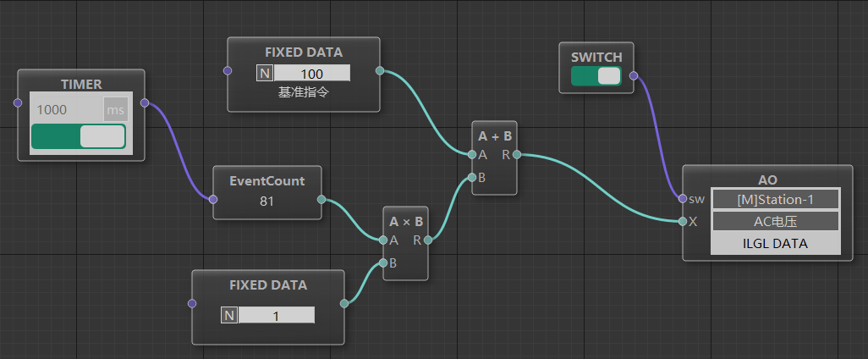Click the TIMER interval field showing 1000
The image size is (868, 359).
[67, 110]
